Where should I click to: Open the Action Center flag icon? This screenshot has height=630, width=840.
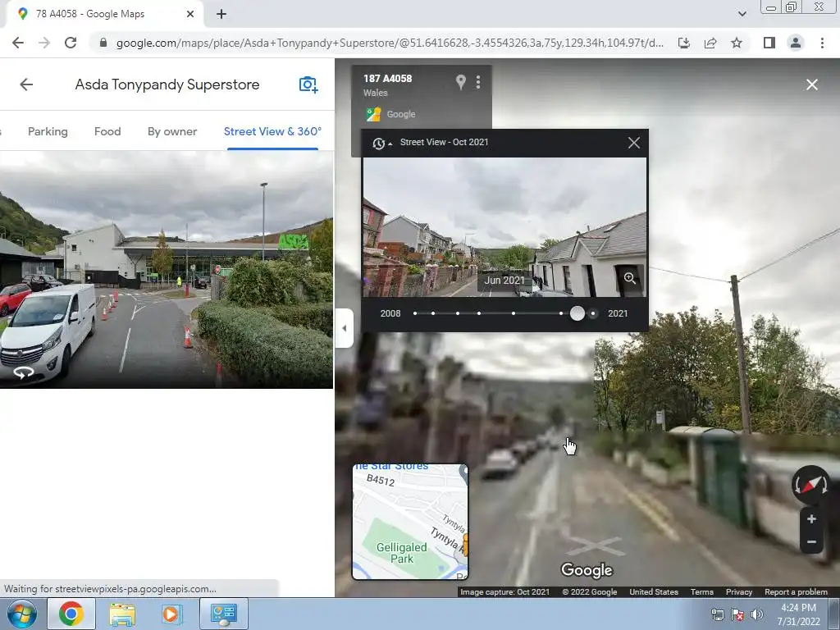pos(737,614)
